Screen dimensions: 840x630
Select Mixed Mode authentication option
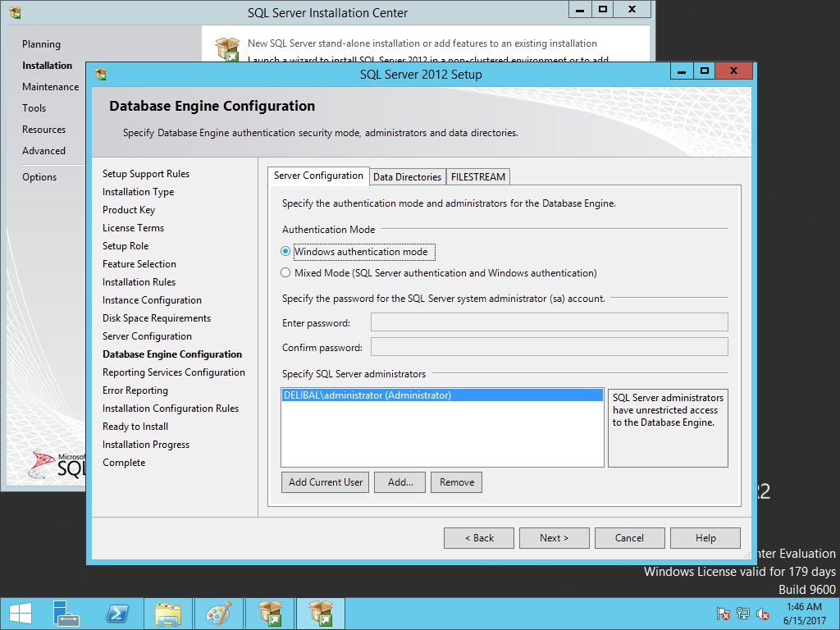(x=285, y=273)
